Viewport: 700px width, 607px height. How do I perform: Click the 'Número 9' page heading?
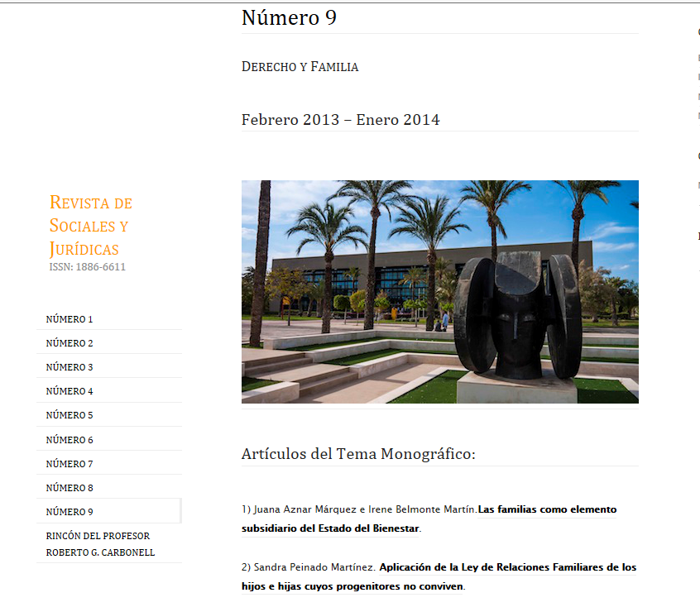tap(289, 18)
